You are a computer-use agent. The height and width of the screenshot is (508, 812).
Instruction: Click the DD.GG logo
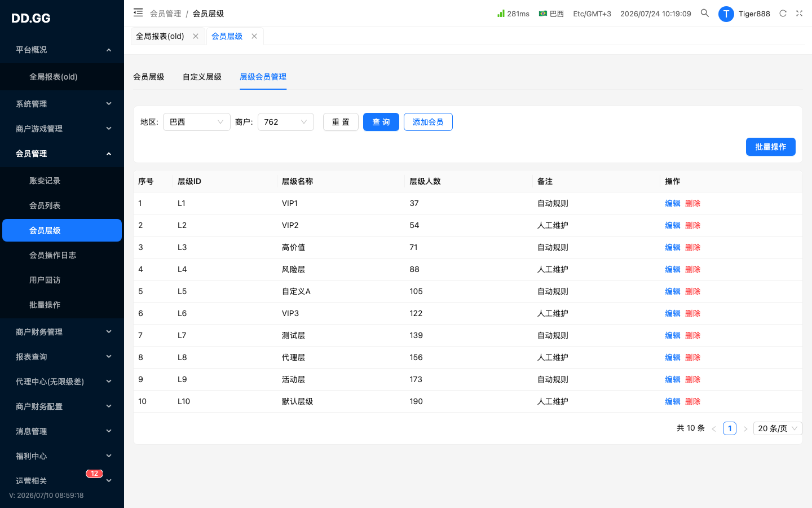click(x=31, y=18)
